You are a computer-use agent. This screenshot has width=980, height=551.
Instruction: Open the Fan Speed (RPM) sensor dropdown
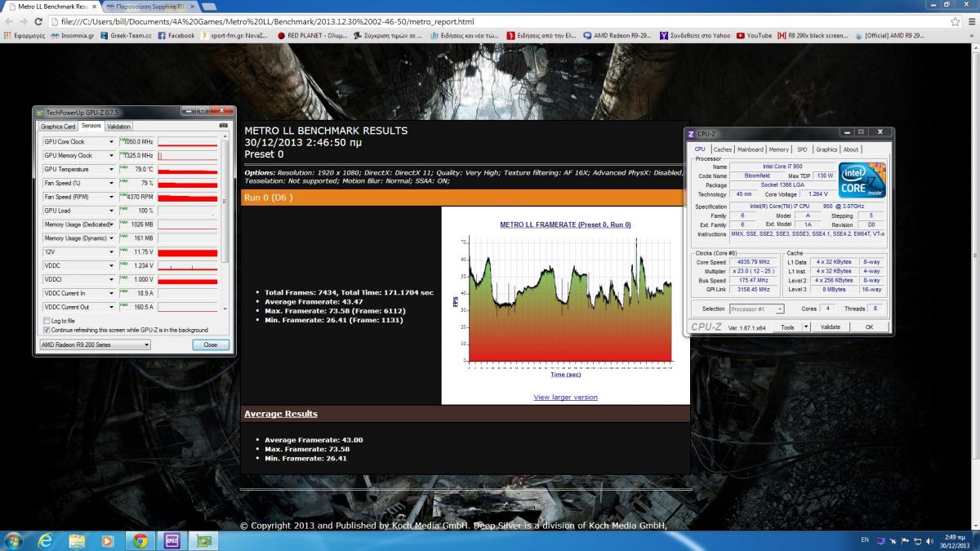(x=111, y=197)
